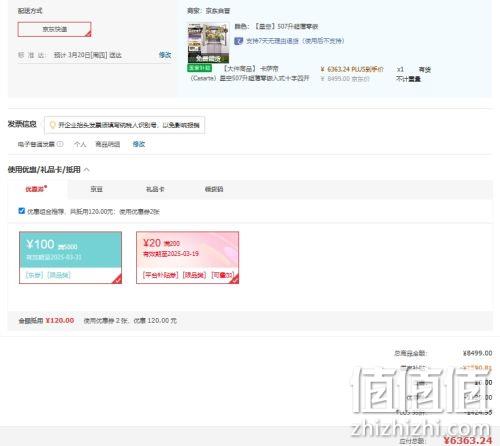Click the lightbulb tip icon in invoice notice
This screenshot has height=446, width=500.
52,125
